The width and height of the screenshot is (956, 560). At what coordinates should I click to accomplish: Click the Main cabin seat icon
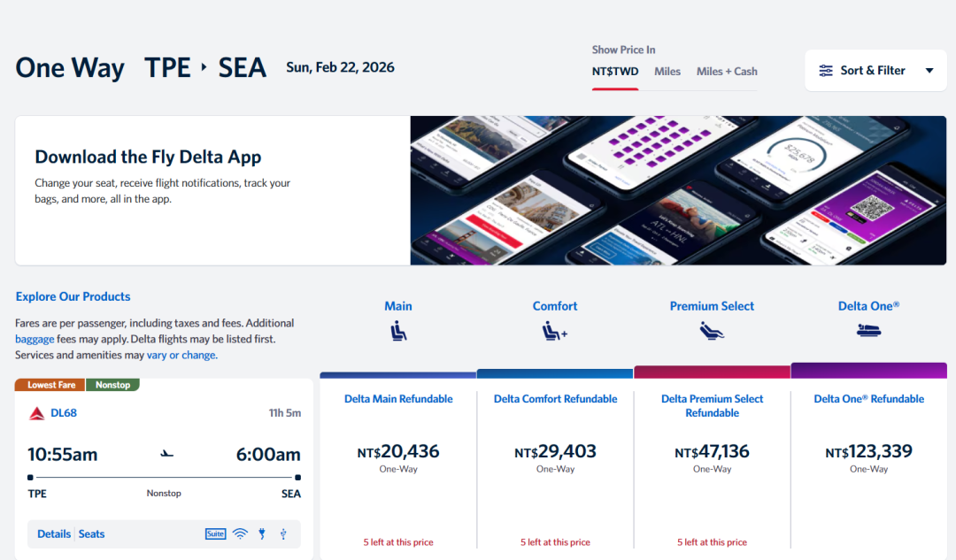click(398, 332)
